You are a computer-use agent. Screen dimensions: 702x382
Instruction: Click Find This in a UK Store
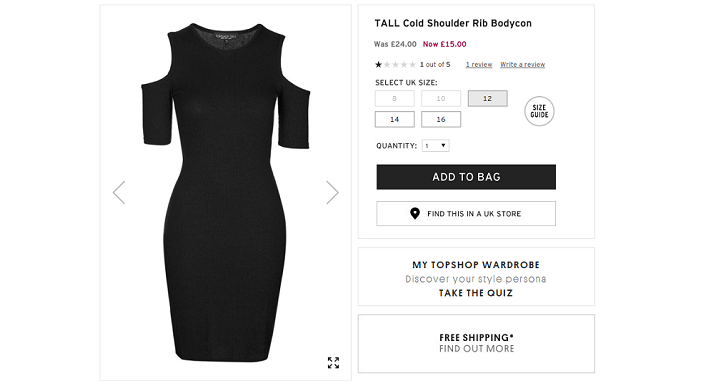[466, 214]
